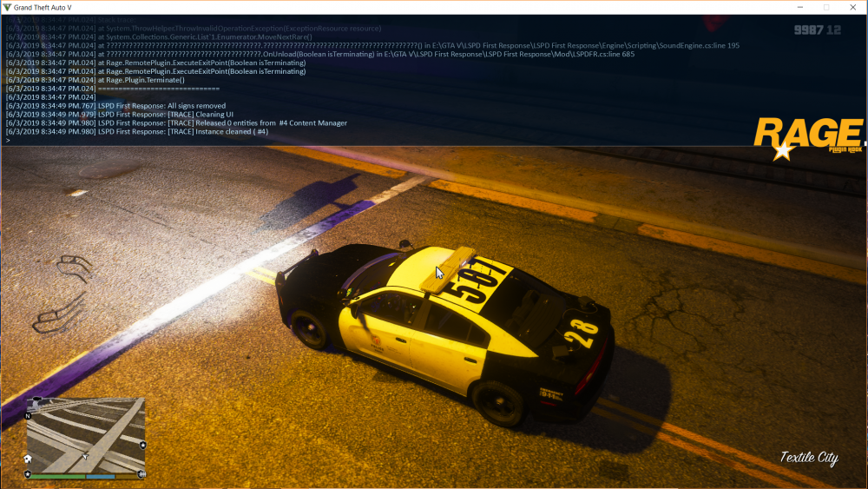
Task: Click the blue armor bar under the minimap
Action: pyautogui.click(x=101, y=476)
